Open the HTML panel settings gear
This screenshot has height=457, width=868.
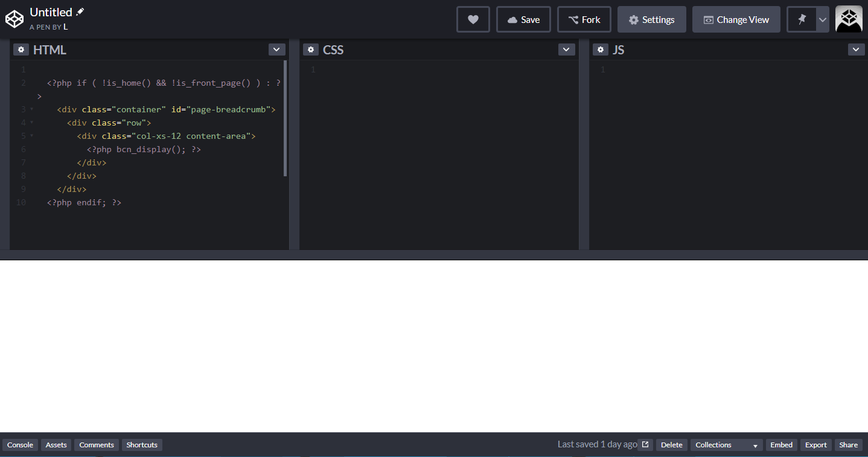coord(21,49)
